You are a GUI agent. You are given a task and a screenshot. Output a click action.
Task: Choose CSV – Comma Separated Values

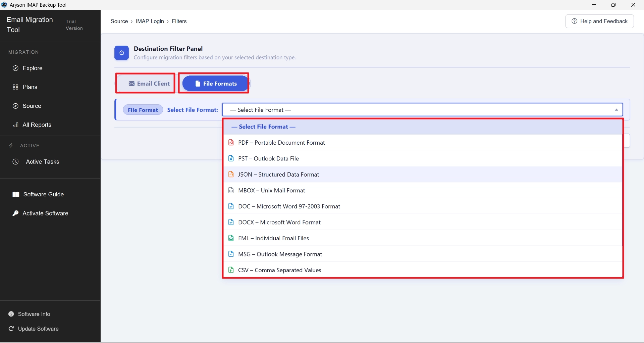[x=423, y=270]
